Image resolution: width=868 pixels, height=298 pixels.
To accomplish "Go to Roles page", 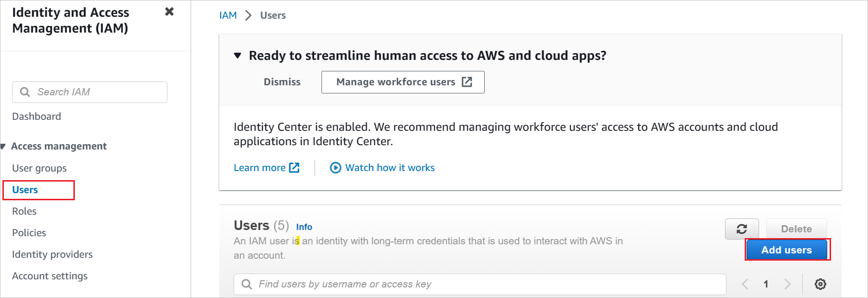I will (x=24, y=211).
